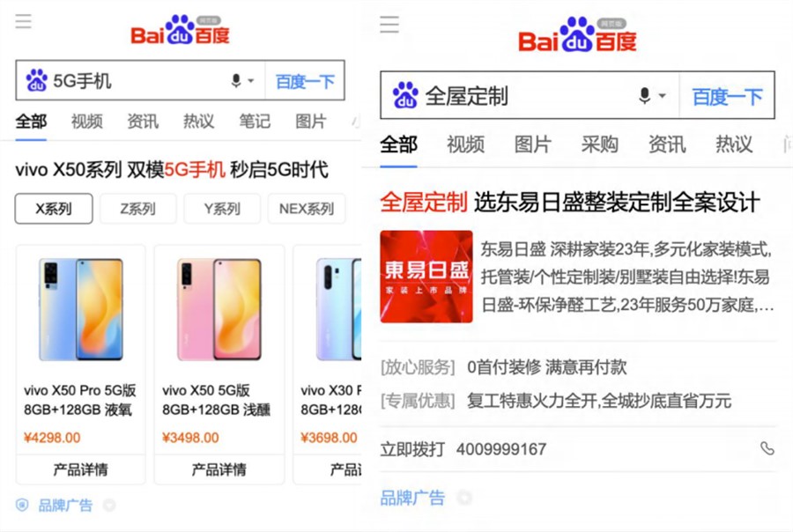Viewport: 793px width, 532px height.
Task: Select the NEX系列 series filter
Action: tap(307, 209)
